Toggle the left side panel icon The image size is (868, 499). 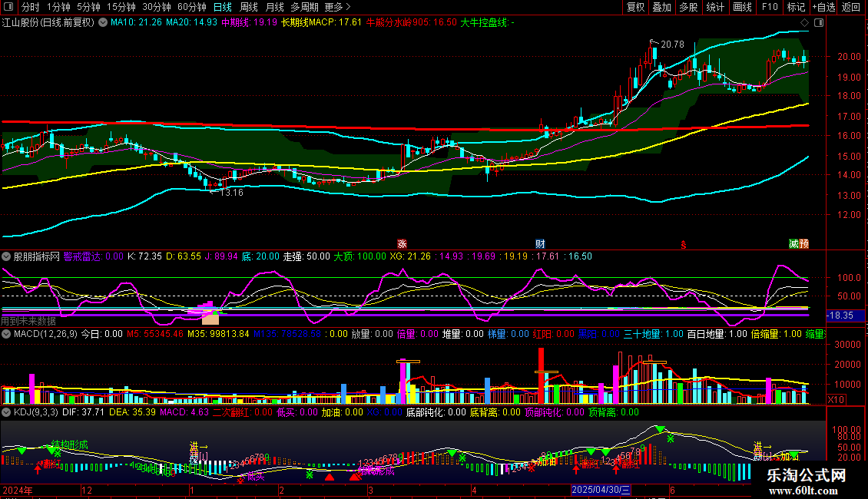point(8,7)
